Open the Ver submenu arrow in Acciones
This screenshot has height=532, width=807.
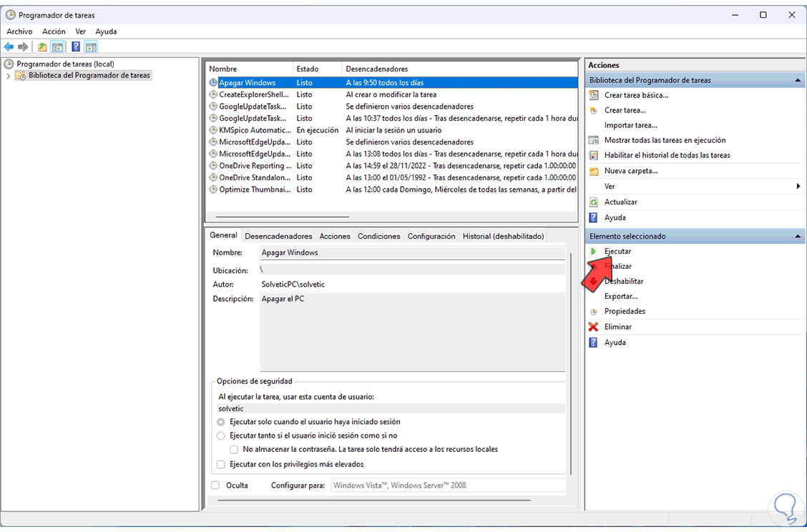tap(798, 186)
